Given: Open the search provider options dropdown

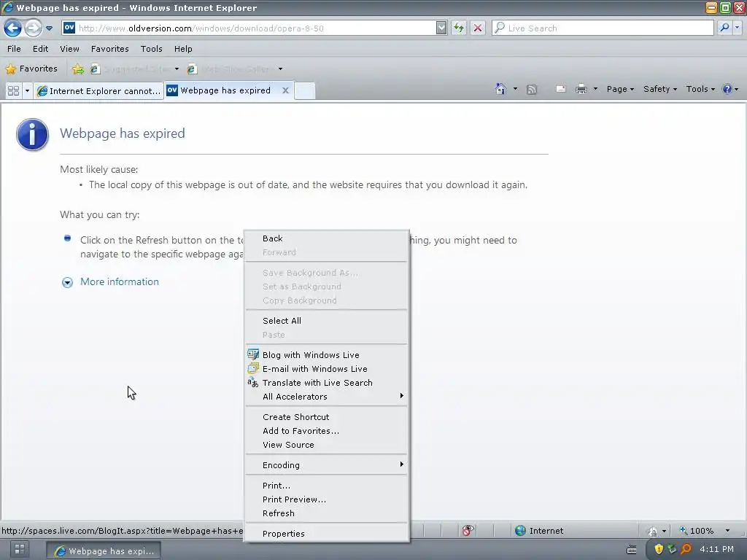Looking at the screenshot, I should coord(737,28).
